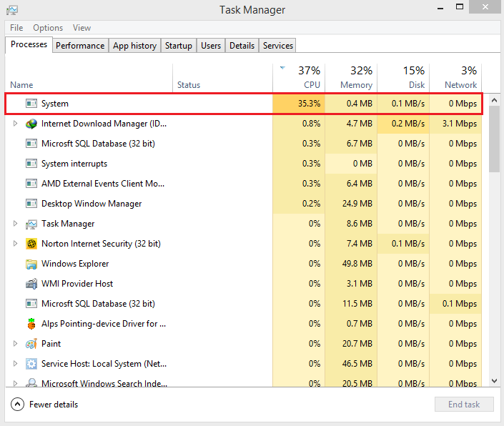Click the System process icon
This screenshot has height=426, width=504.
click(31, 104)
